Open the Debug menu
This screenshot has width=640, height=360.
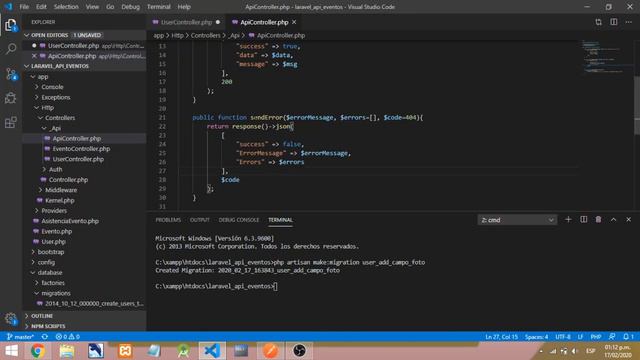point(131,7)
